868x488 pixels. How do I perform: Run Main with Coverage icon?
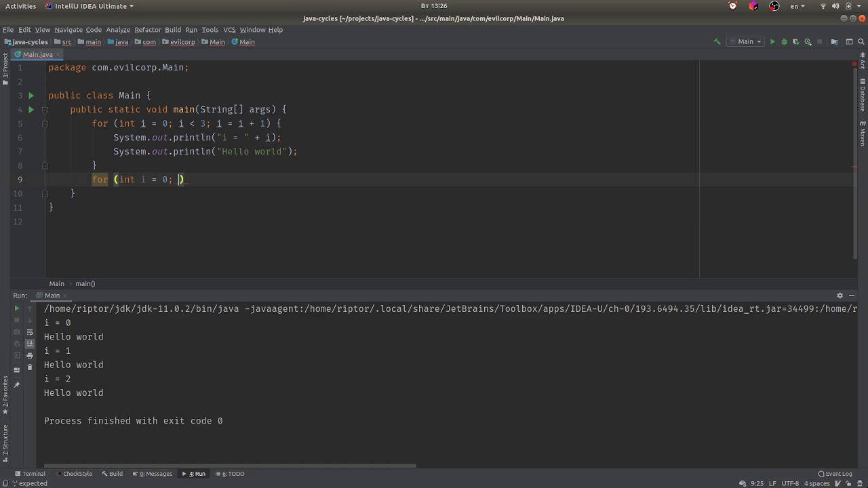795,42
